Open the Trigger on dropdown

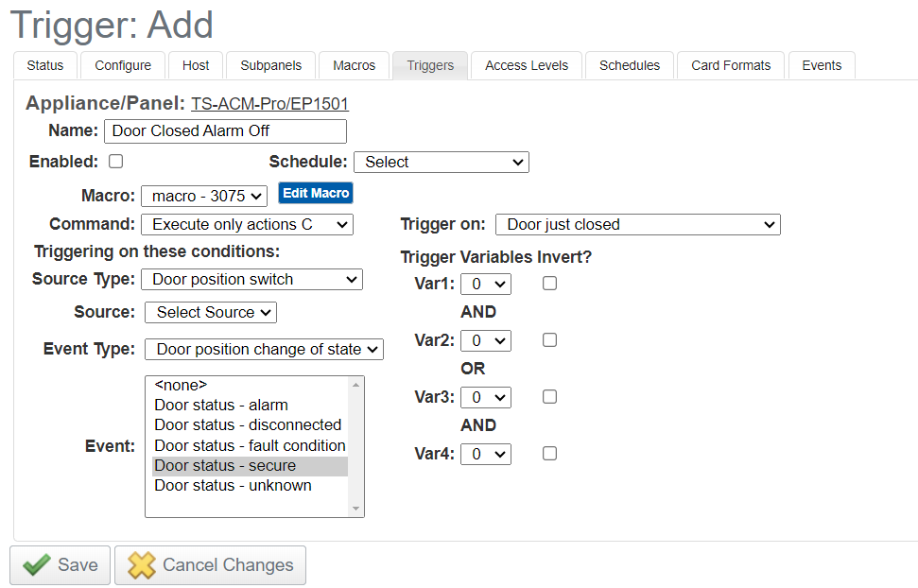pyautogui.click(x=637, y=224)
